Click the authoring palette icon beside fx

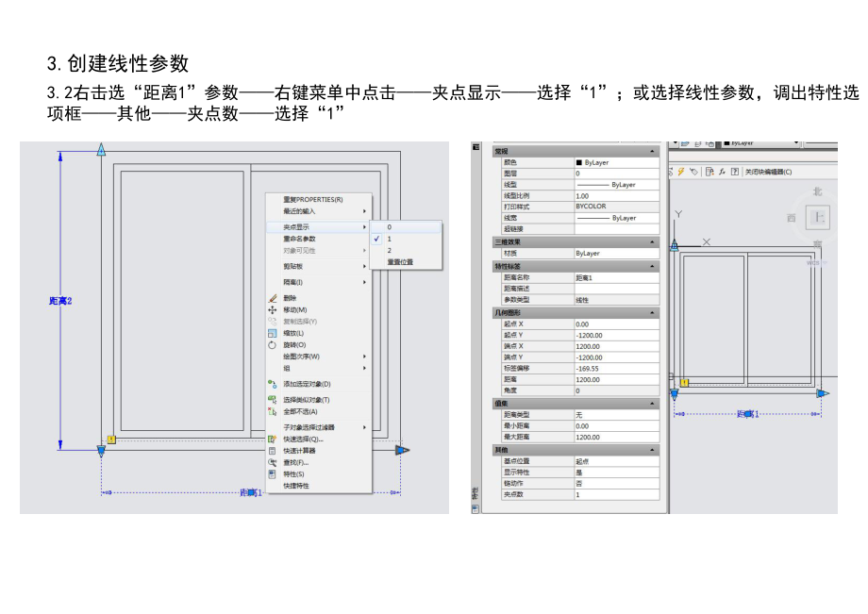(709, 172)
